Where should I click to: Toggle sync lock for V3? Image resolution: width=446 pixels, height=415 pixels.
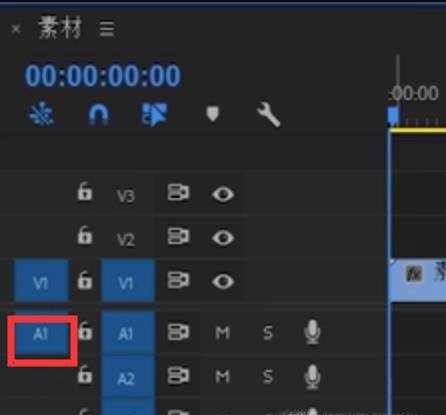(x=178, y=192)
